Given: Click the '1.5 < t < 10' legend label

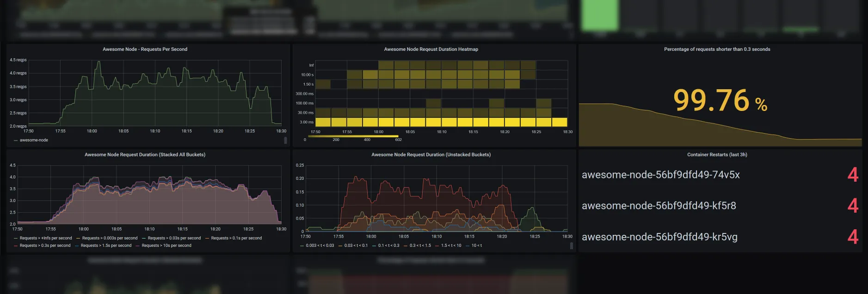Looking at the screenshot, I should [x=451, y=245].
